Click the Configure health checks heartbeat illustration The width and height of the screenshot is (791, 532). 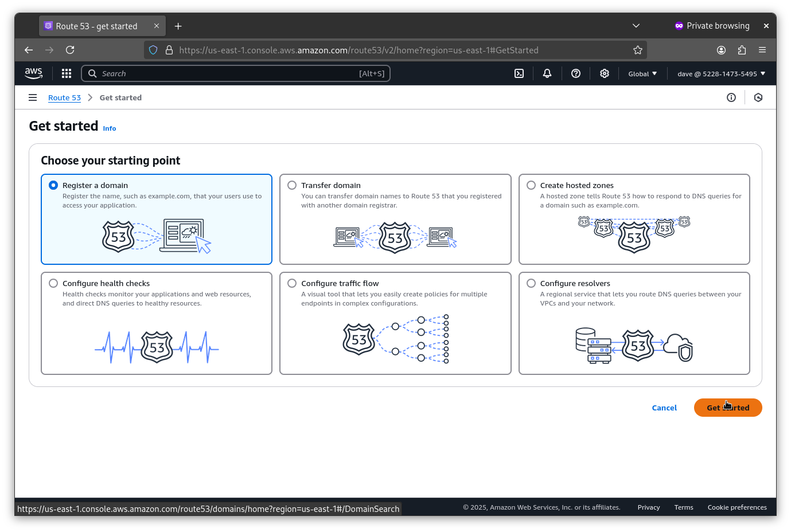pyautogui.click(x=157, y=347)
